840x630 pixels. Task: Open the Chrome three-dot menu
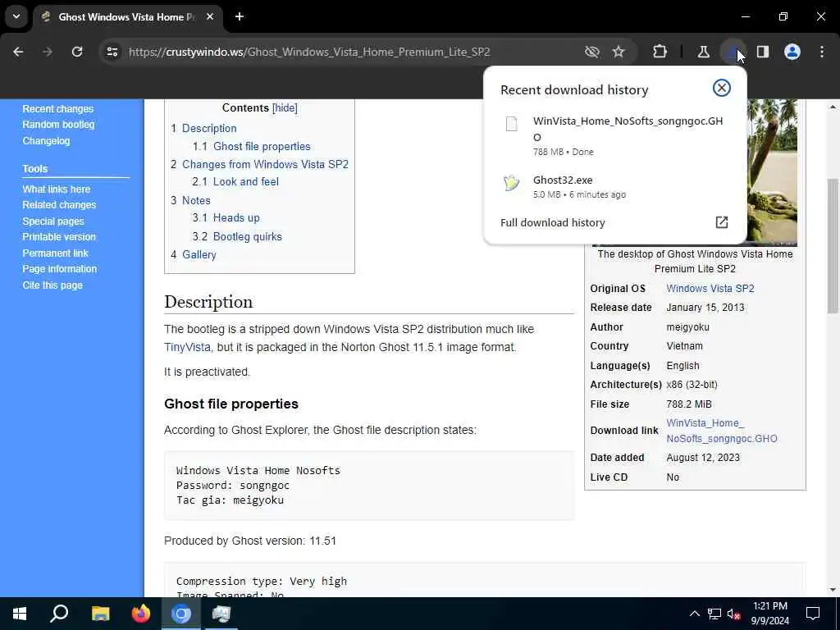[822, 52]
